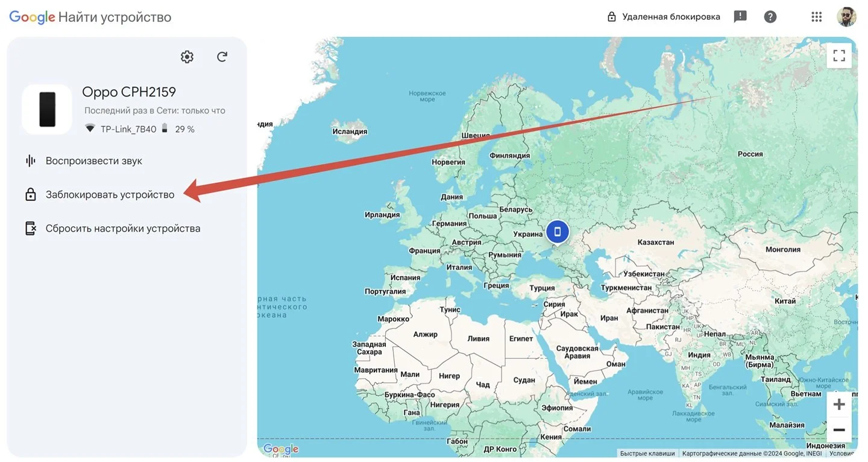
Task: Open the send feedback icon
Action: pyautogui.click(x=740, y=17)
